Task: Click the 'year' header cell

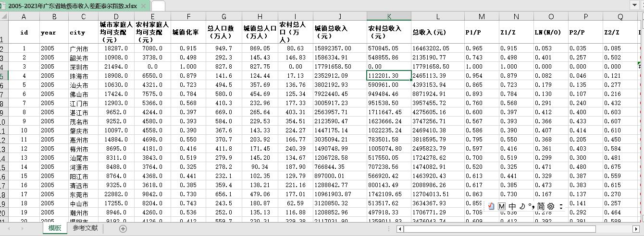Action: [54, 33]
